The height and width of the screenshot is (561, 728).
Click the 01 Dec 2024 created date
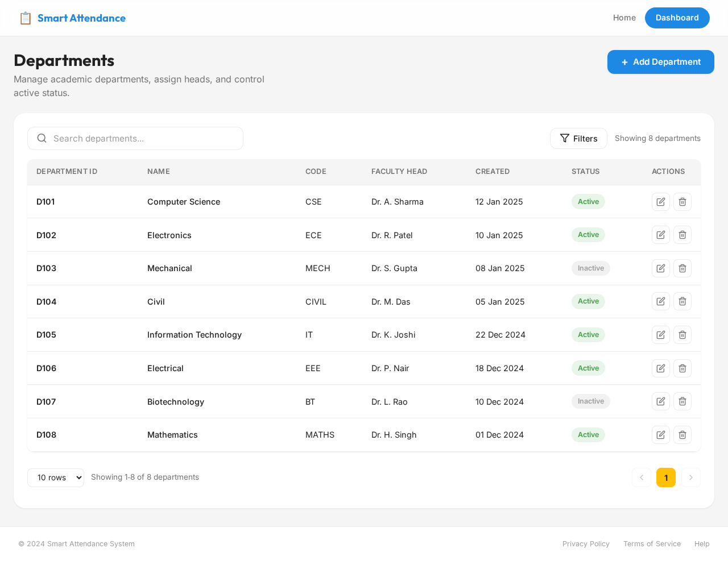pyautogui.click(x=499, y=435)
